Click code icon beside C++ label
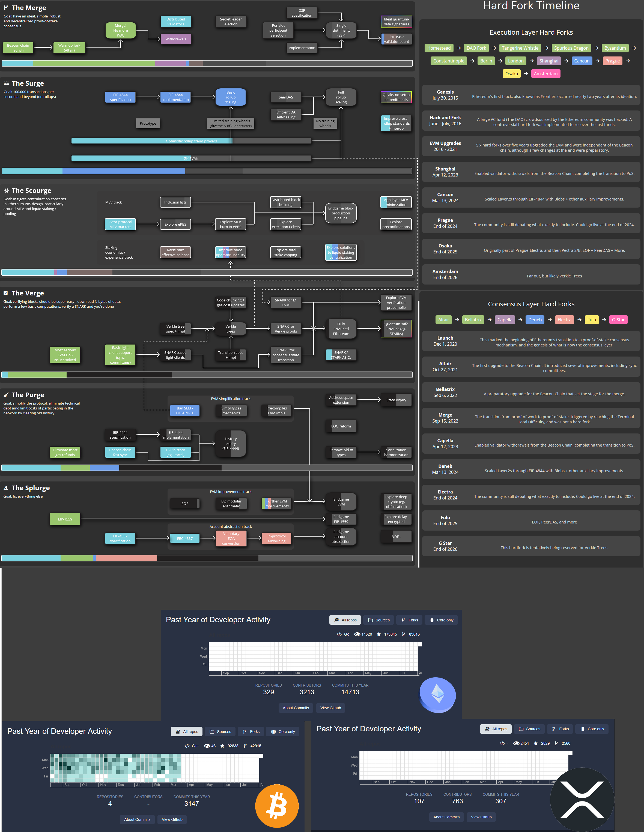Screen dimensions: 644x832 point(187,746)
